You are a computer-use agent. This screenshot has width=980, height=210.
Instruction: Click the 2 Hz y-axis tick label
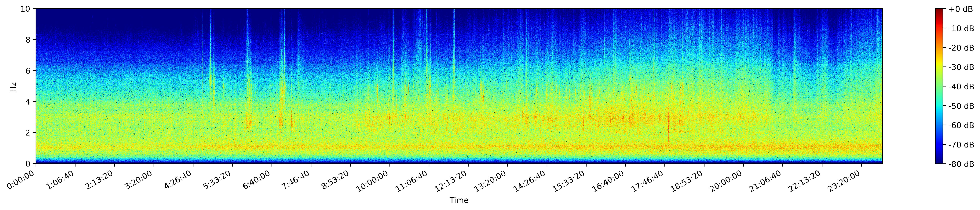pos(28,133)
